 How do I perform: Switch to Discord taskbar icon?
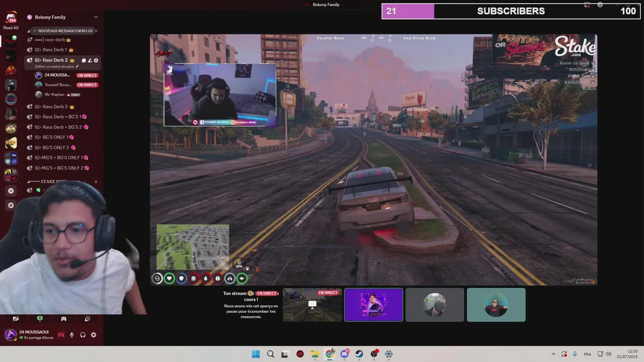click(x=345, y=354)
